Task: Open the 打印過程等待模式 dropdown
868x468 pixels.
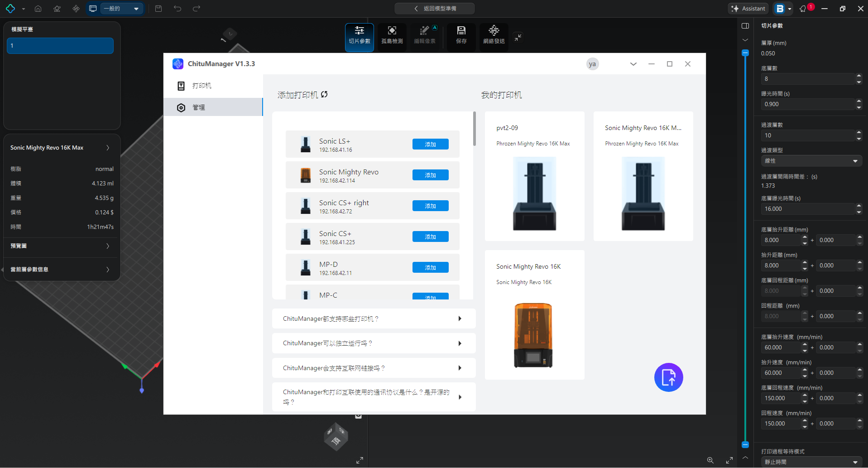Action: [x=811, y=462]
